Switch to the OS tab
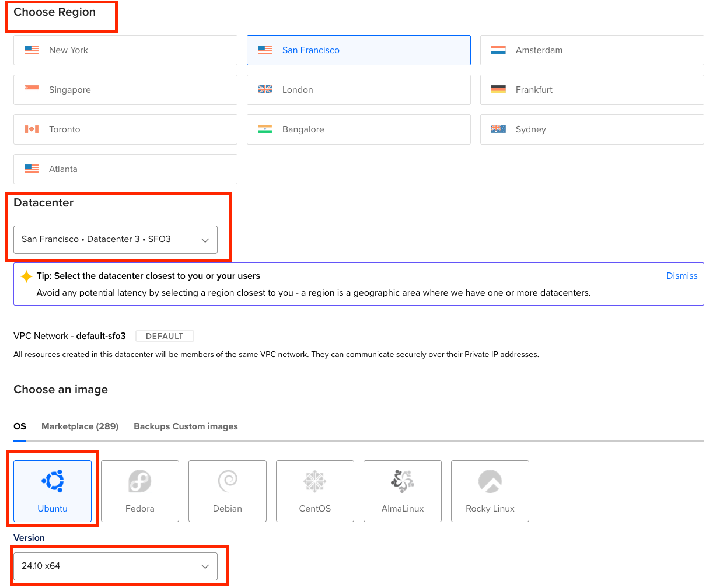 [x=20, y=426]
